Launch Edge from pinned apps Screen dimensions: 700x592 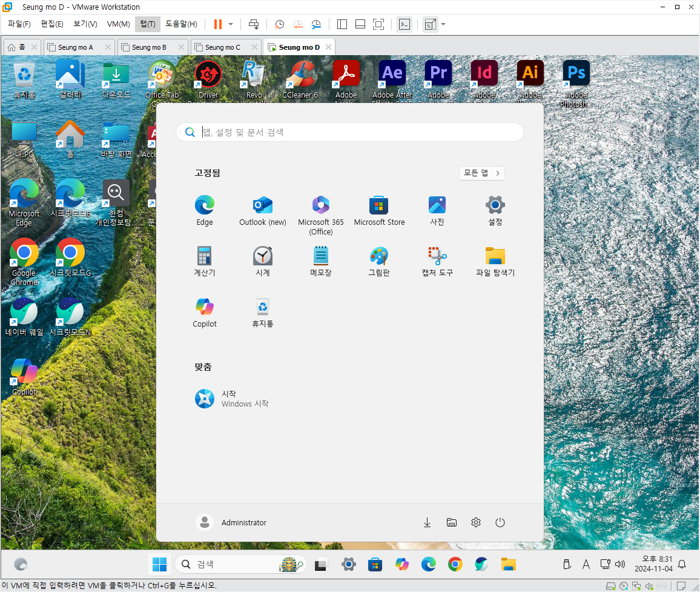tap(205, 211)
